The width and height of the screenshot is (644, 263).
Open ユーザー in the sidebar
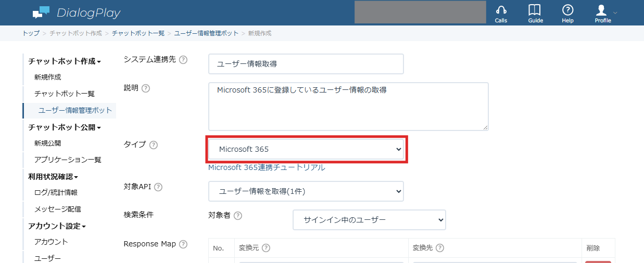click(x=48, y=258)
